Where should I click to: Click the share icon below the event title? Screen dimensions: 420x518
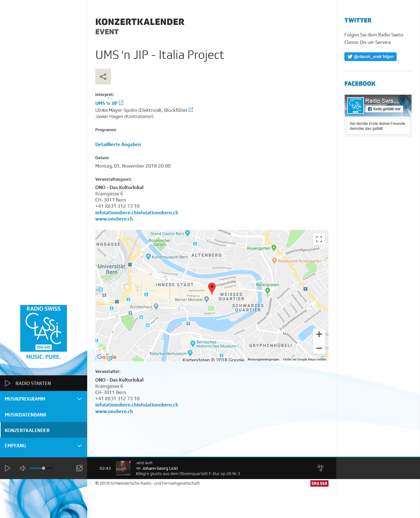103,77
